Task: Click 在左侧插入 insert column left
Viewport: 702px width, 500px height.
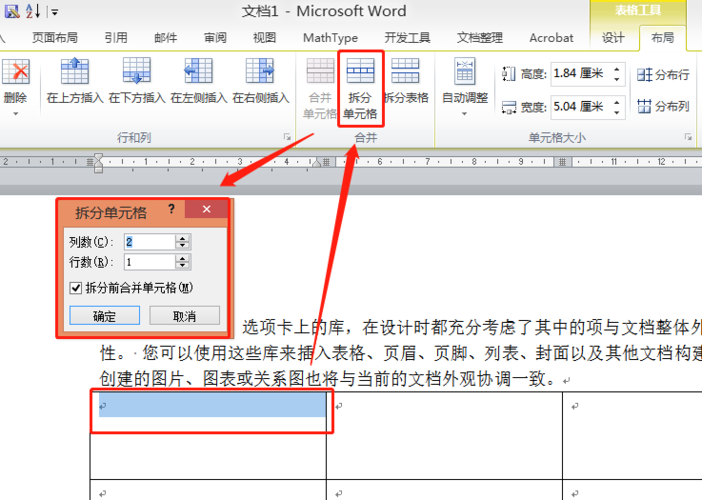Action: tap(198, 81)
